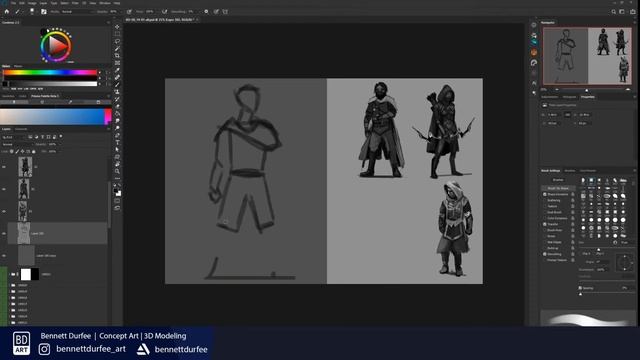Toggle the Shape Dynamics checkbox
The width and height of the screenshot is (640, 360).
coord(545,194)
